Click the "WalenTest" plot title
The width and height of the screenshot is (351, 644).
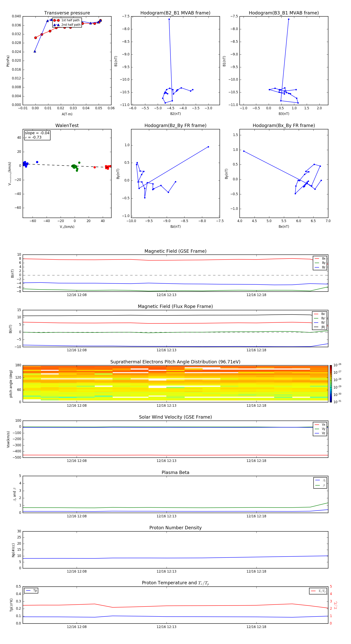[x=67, y=125]
